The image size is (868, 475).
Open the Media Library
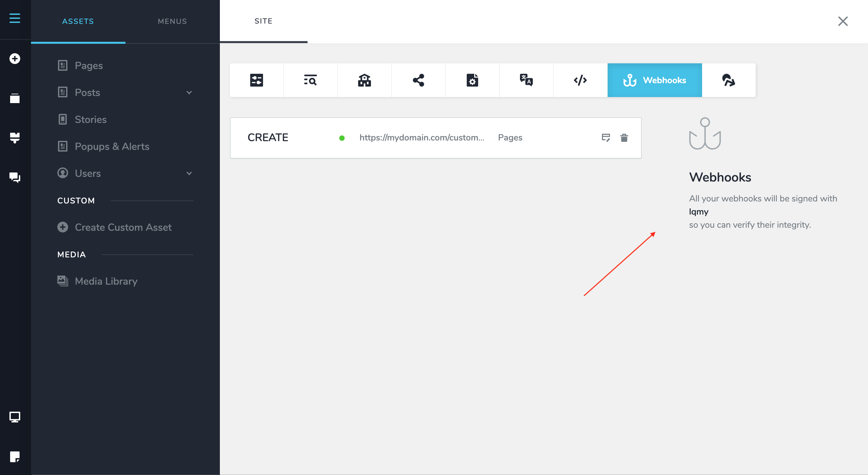click(x=106, y=281)
